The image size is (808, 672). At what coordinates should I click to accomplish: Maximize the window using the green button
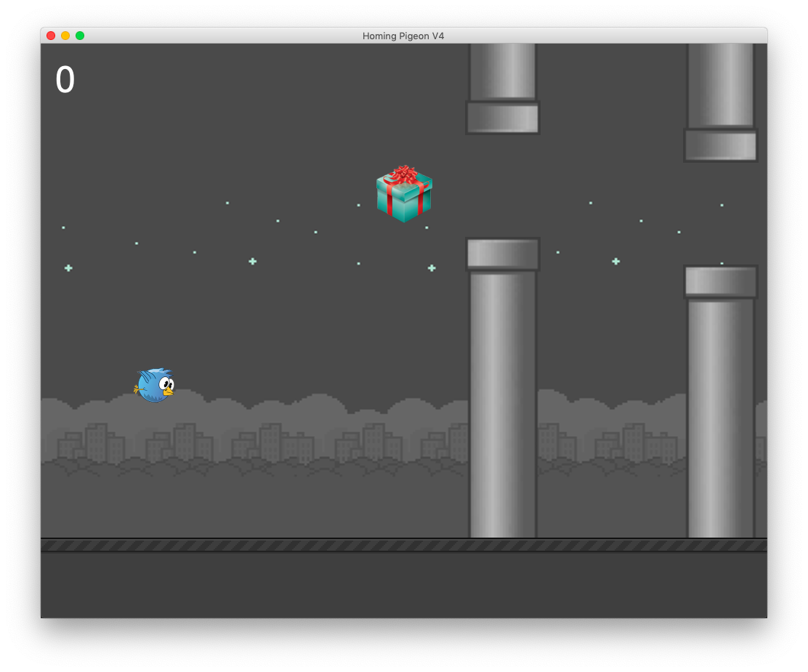(x=80, y=36)
